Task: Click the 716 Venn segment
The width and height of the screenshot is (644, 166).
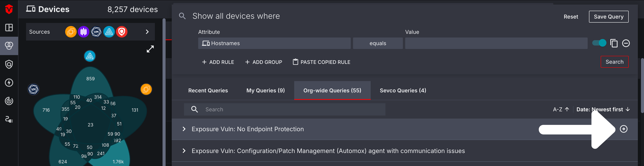Action: [46, 110]
